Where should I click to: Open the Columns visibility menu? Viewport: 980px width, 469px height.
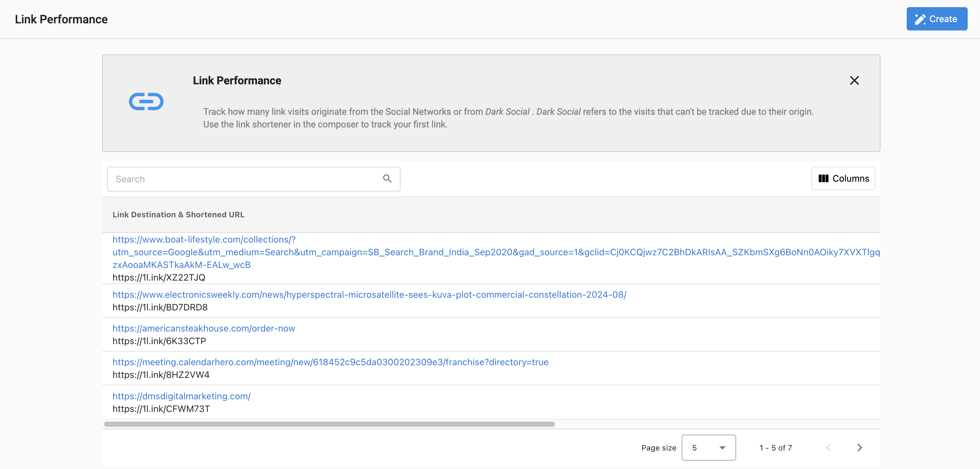[843, 178]
